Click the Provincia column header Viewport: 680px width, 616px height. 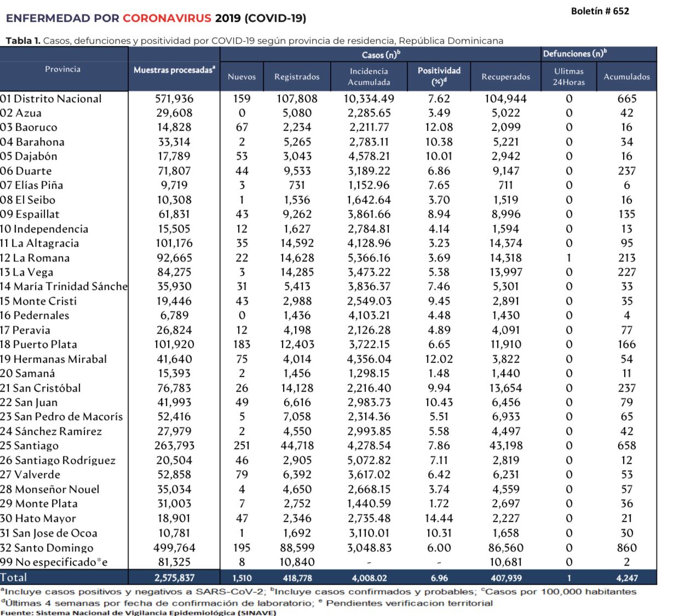tap(63, 69)
